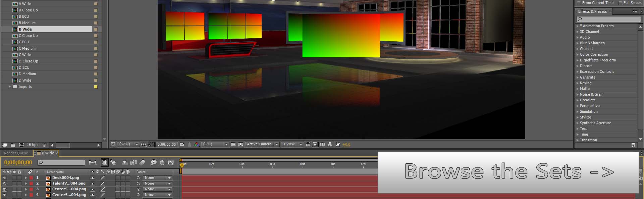Select the D Medium composition
Image resolution: width=644 pixels, height=199 pixels.
point(27,74)
